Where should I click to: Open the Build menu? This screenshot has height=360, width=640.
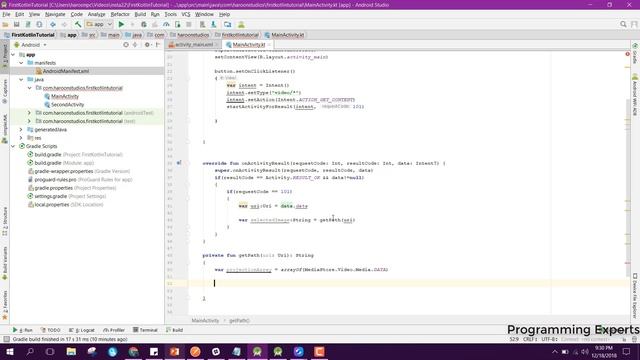click(x=140, y=14)
